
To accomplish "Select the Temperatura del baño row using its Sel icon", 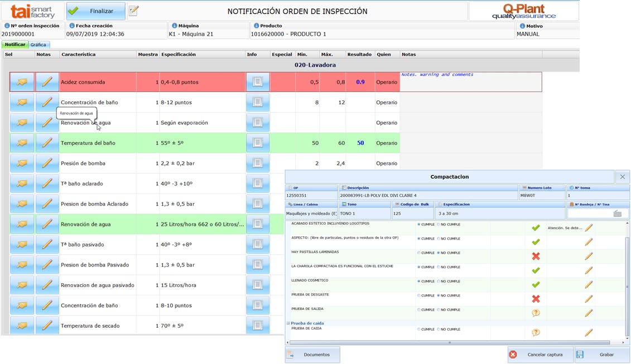I will click(x=22, y=143).
